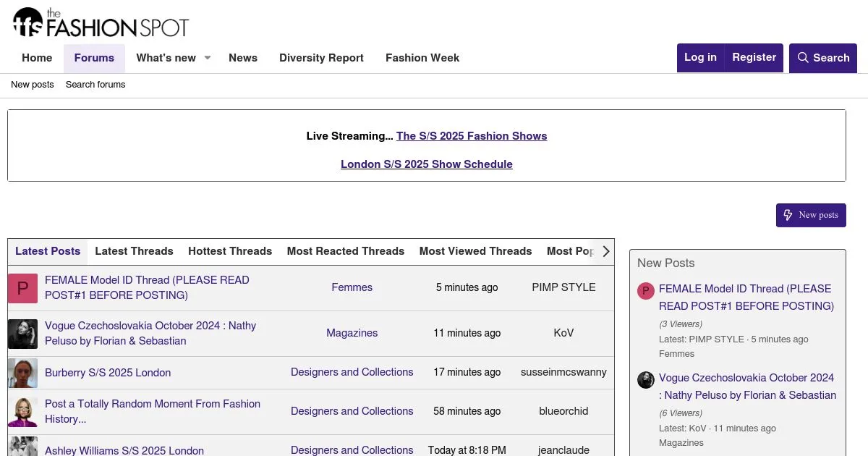Click the P avatar in New Posts sidebar
This screenshot has width=868, height=456.
pos(645,291)
